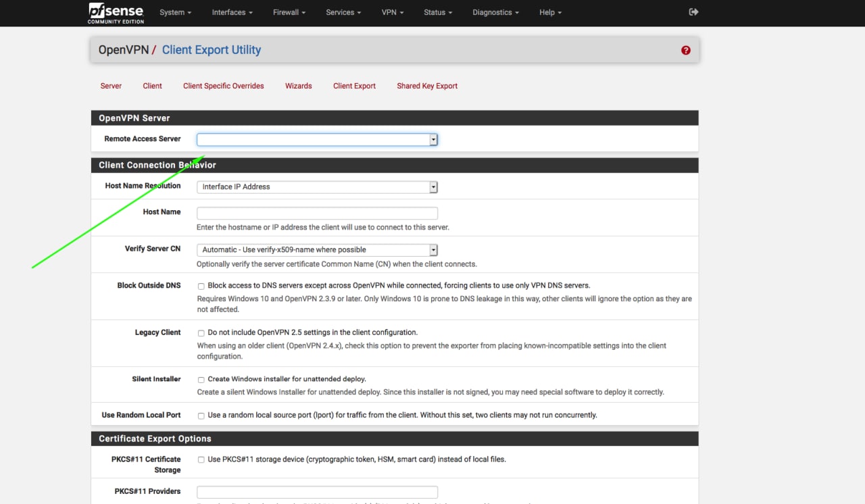The width and height of the screenshot is (865, 504).
Task: Tick the Legacy Client checkbox
Action: pyautogui.click(x=201, y=333)
